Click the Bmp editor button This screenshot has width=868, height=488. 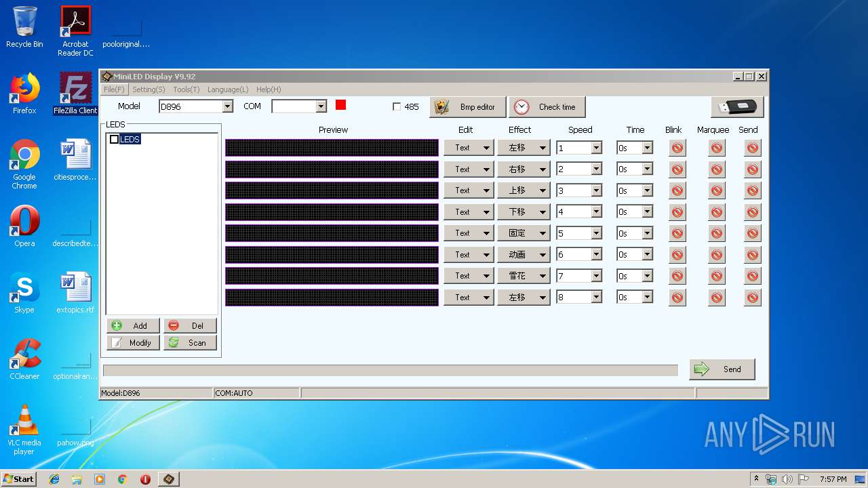467,107
